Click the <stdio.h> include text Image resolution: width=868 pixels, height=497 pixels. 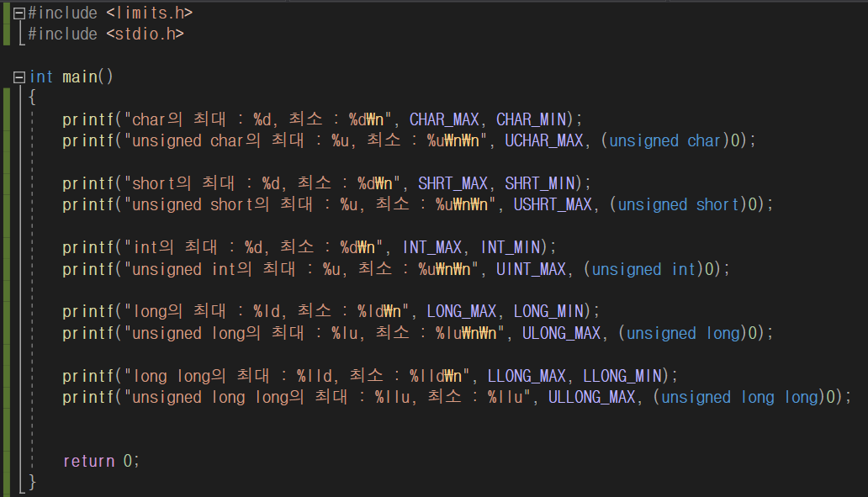click(145, 34)
